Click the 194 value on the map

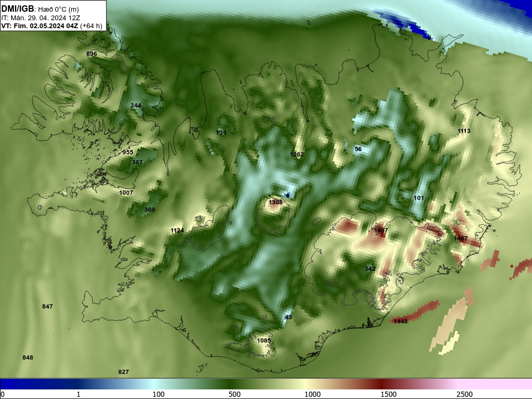coord(221,132)
